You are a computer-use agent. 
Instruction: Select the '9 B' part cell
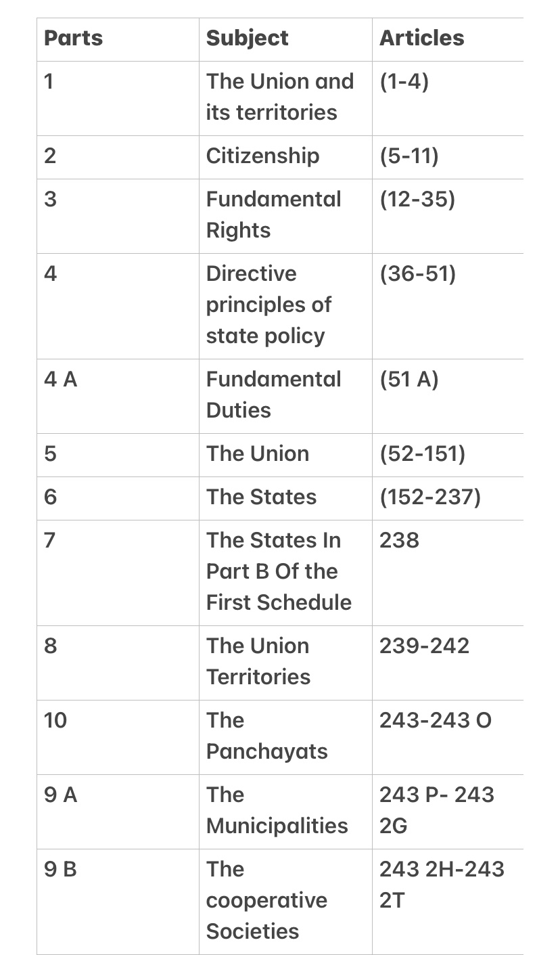(61, 869)
